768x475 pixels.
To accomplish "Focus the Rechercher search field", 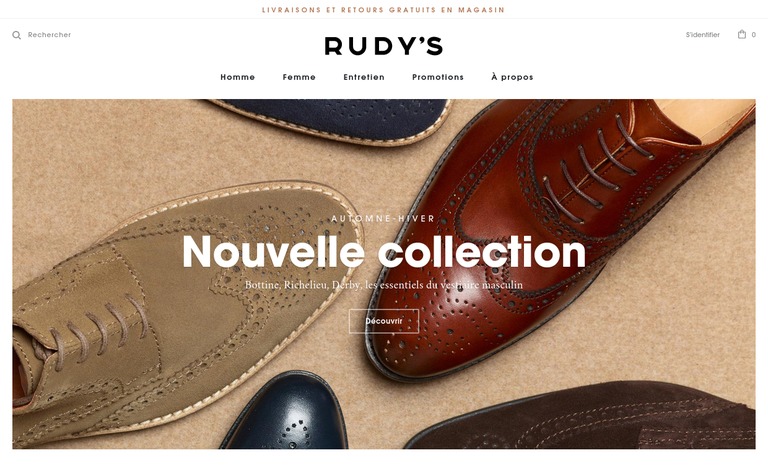I will click(x=49, y=35).
